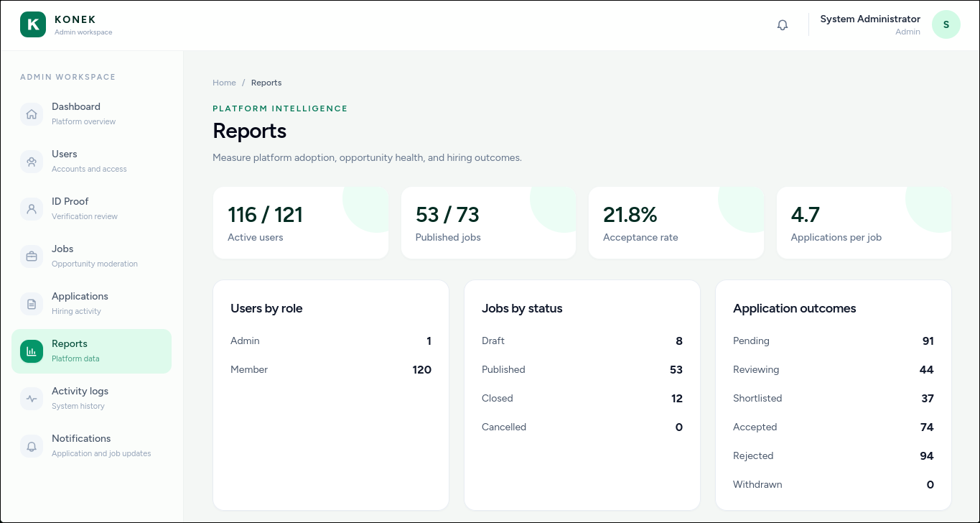
Task: Click the Member role row label
Action: 249,369
